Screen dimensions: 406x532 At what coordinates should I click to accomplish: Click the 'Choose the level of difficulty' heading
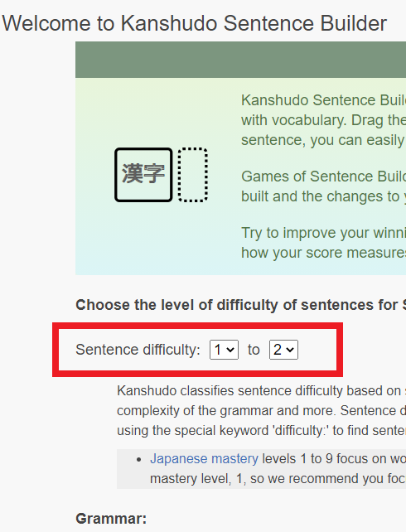[241, 305]
